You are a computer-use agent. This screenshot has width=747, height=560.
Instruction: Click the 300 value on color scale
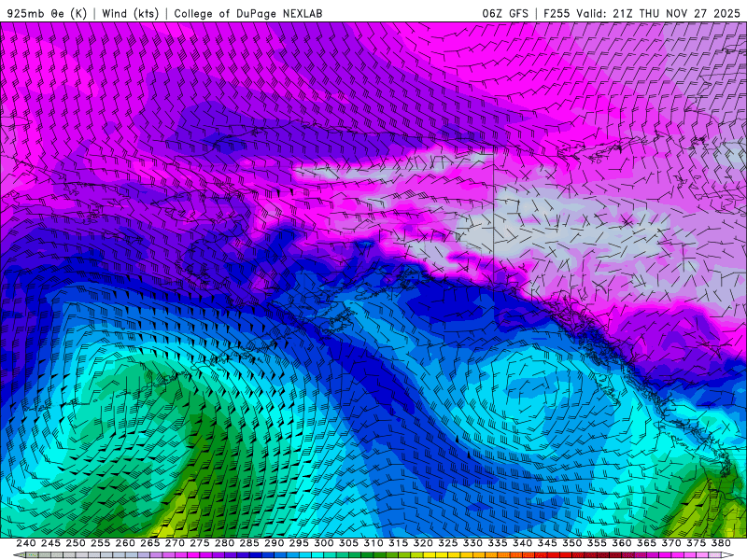coord(323,543)
